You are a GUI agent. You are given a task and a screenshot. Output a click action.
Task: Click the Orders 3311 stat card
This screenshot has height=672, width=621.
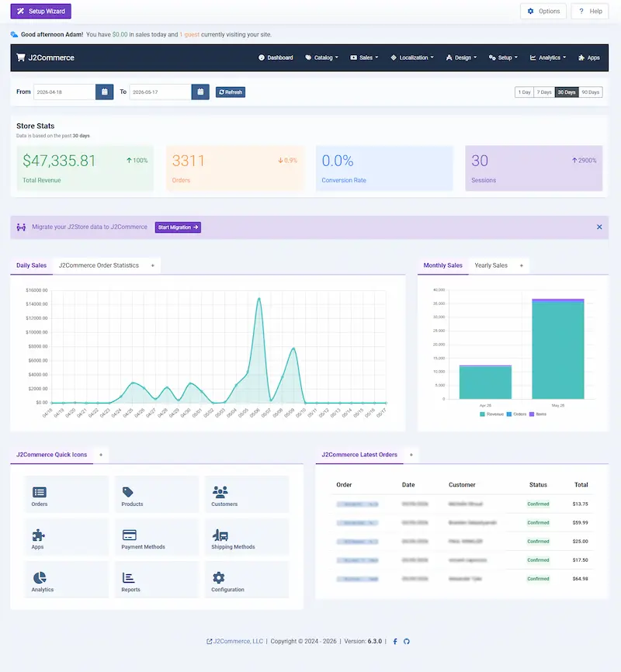point(234,168)
